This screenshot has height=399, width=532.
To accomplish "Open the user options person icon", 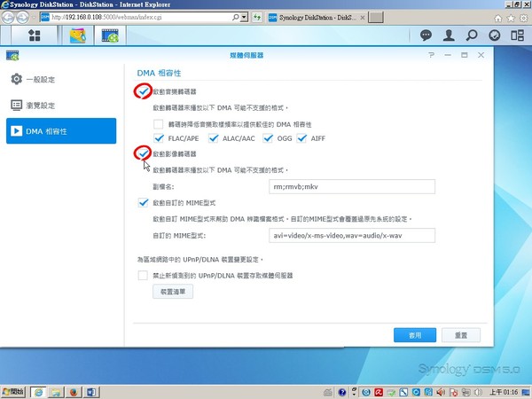I will coord(449,35).
